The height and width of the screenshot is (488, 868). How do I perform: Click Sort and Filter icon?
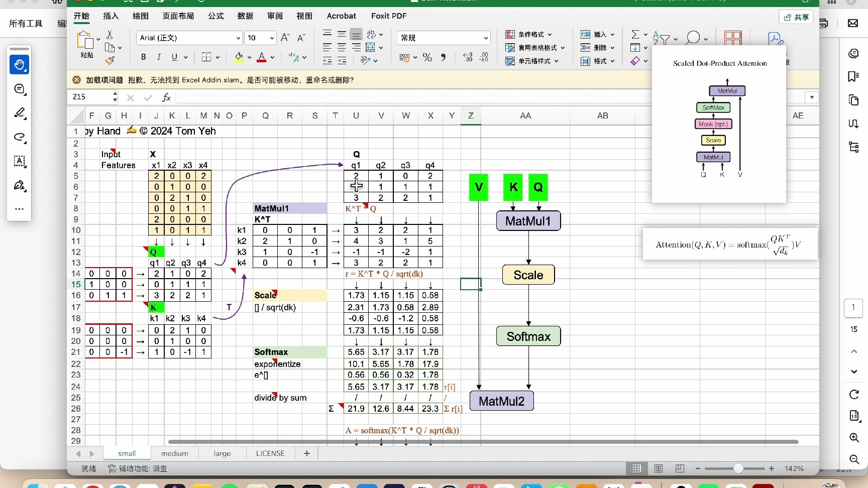pos(662,38)
